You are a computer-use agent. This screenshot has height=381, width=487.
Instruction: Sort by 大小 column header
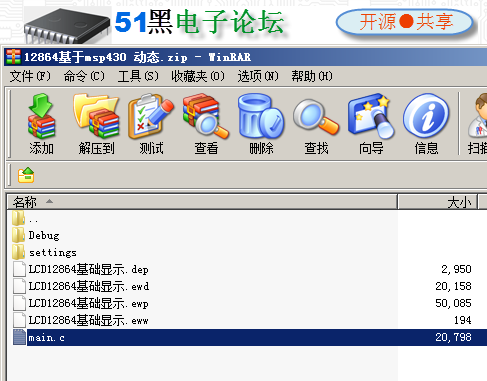[438, 202]
